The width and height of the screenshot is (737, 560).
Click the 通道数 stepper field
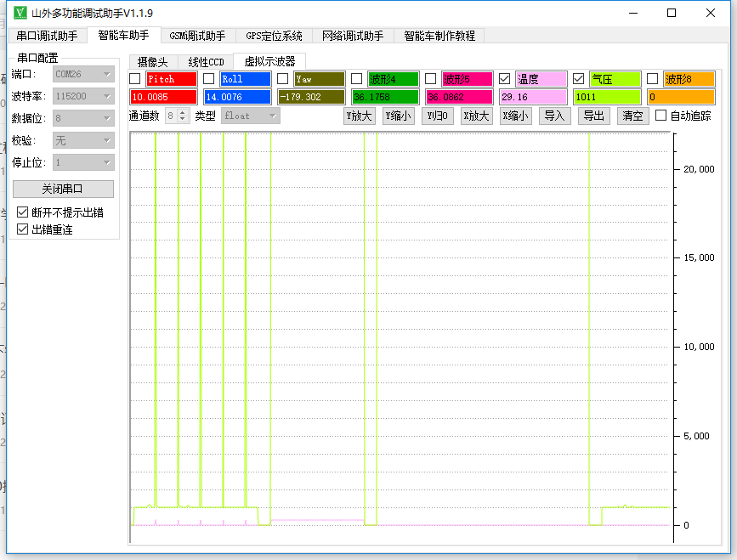coord(177,116)
